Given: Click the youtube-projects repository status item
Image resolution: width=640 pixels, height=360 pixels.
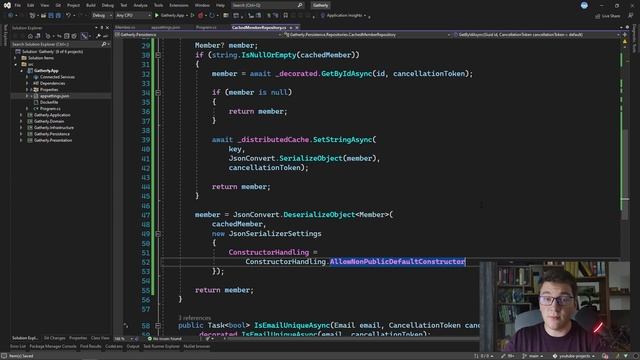Looking at the screenshot, I should point(575,356).
